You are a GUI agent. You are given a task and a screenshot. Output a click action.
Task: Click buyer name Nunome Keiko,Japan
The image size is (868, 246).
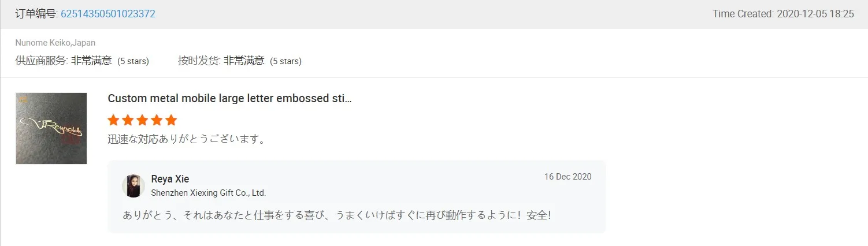tap(55, 43)
